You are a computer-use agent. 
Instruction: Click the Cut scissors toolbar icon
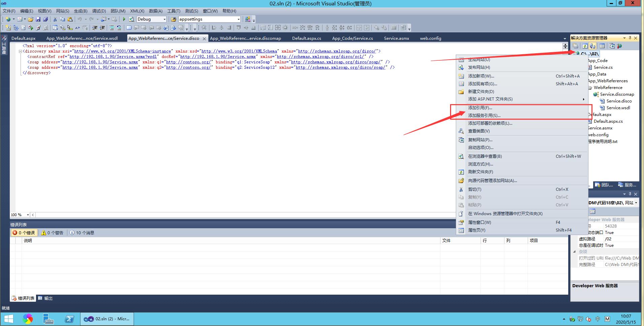pyautogui.click(x=55, y=19)
